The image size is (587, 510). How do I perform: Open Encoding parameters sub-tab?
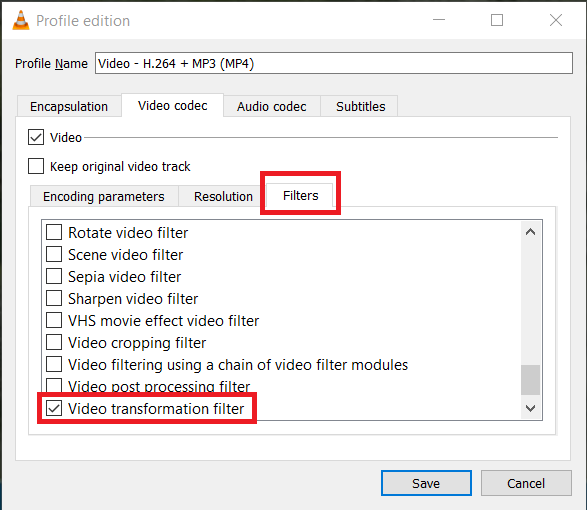[x=104, y=196]
